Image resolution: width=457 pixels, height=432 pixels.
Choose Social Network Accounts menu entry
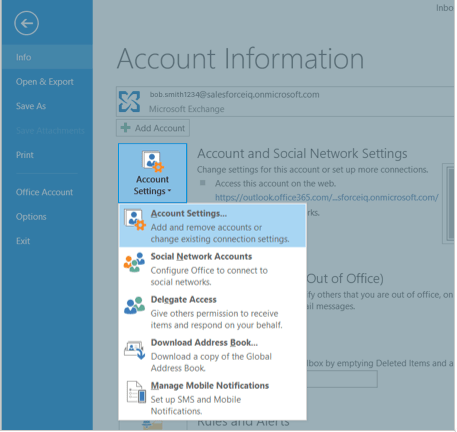[x=213, y=269]
